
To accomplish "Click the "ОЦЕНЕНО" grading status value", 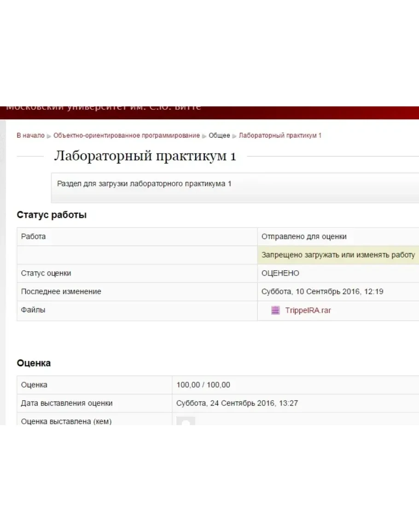I will pyautogui.click(x=280, y=273).
